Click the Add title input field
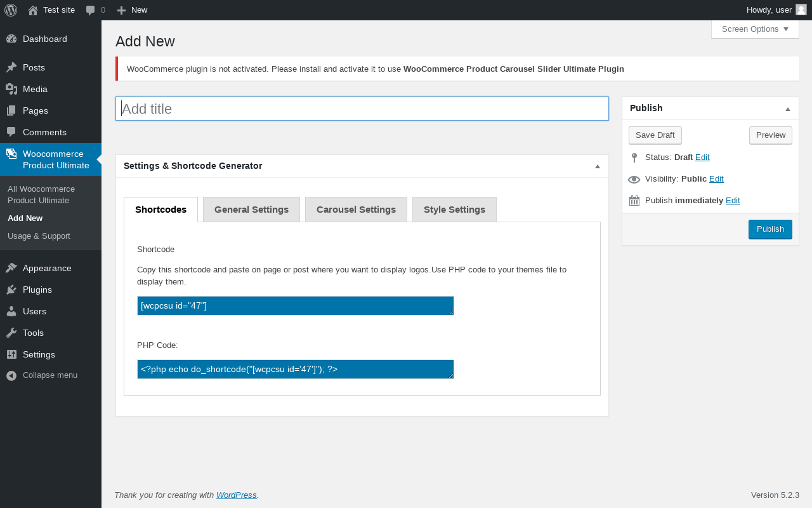 [362, 109]
